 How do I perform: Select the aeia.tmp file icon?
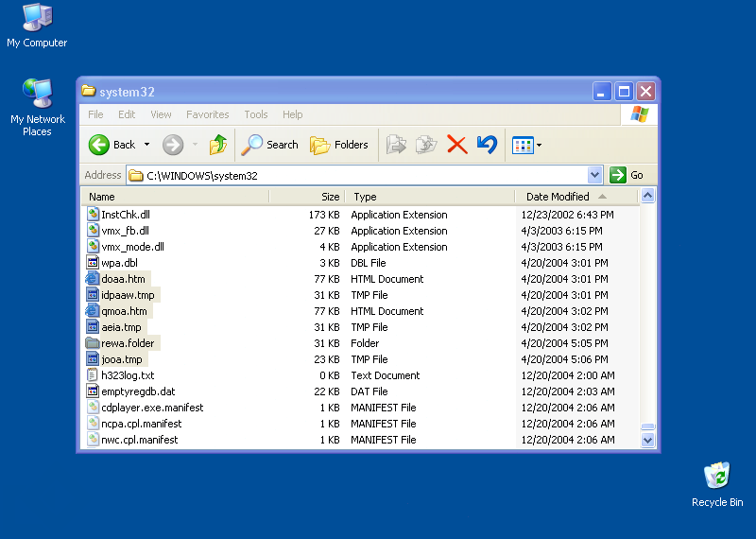coord(93,326)
